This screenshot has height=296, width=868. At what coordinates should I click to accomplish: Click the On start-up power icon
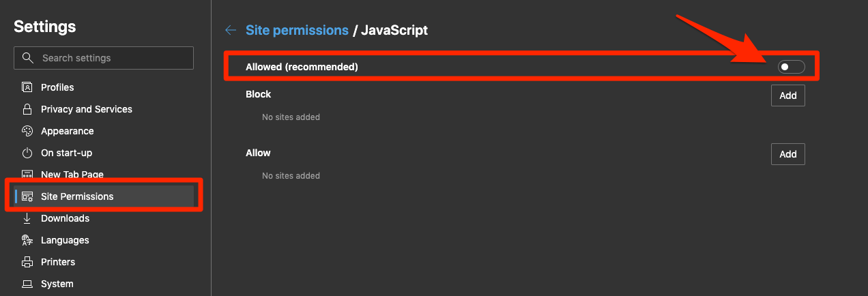[27, 153]
